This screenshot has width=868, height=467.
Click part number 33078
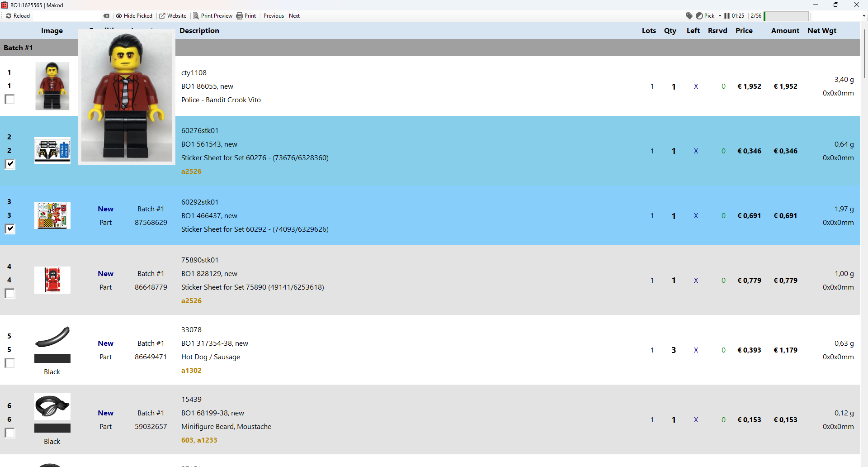191,330
